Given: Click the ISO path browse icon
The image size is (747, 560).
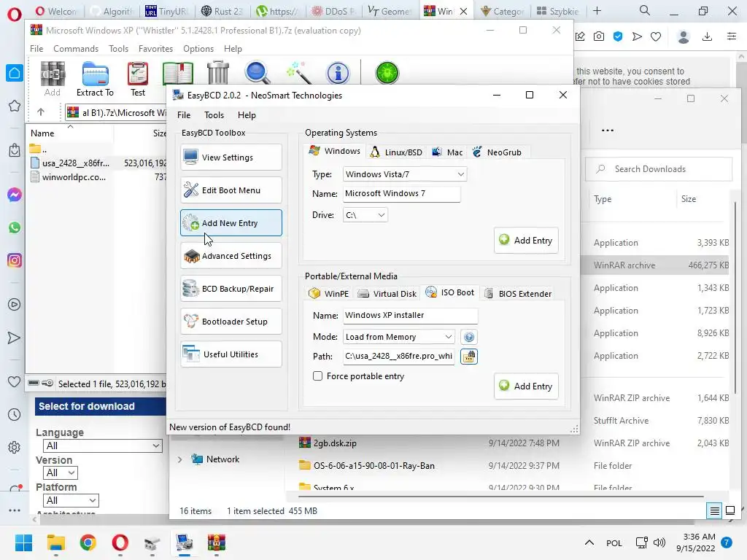Looking at the screenshot, I should [469, 356].
